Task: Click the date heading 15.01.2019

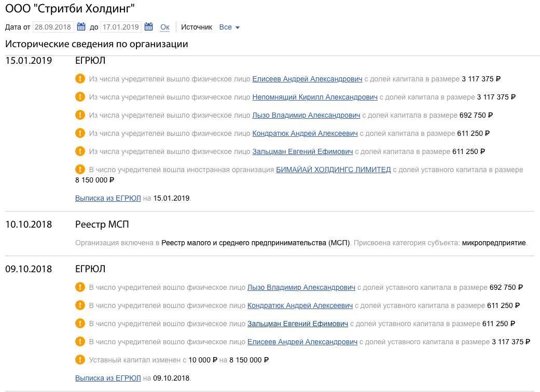Action: 29,61
